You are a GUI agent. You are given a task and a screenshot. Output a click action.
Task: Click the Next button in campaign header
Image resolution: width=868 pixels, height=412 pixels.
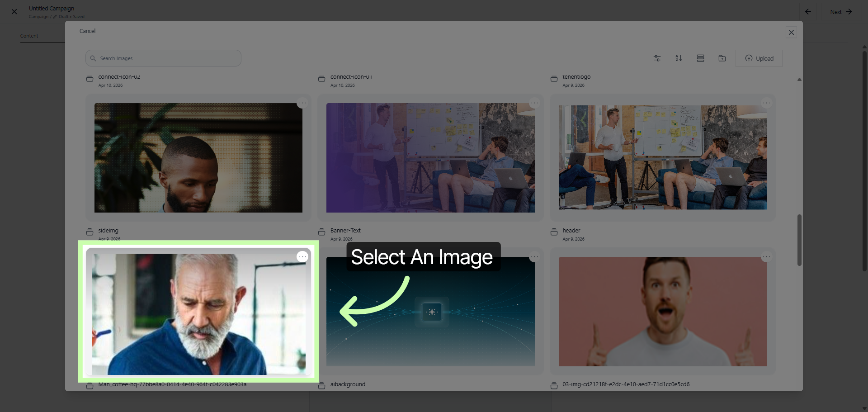841,12
